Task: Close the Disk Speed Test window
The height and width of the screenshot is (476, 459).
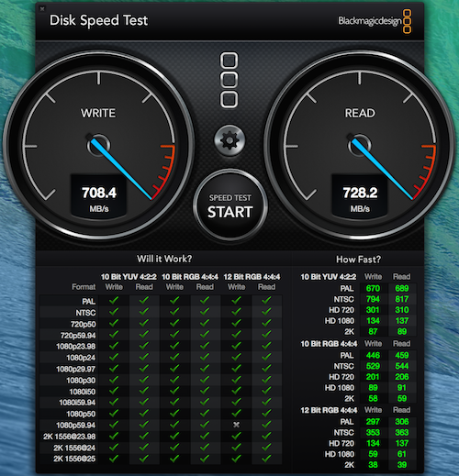Action: tap(42, 9)
